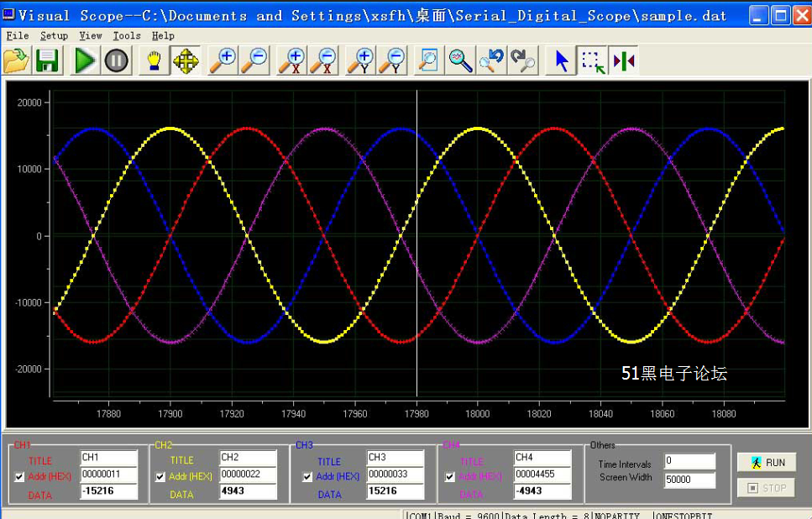Zoom in on the Y axis

pos(360,60)
